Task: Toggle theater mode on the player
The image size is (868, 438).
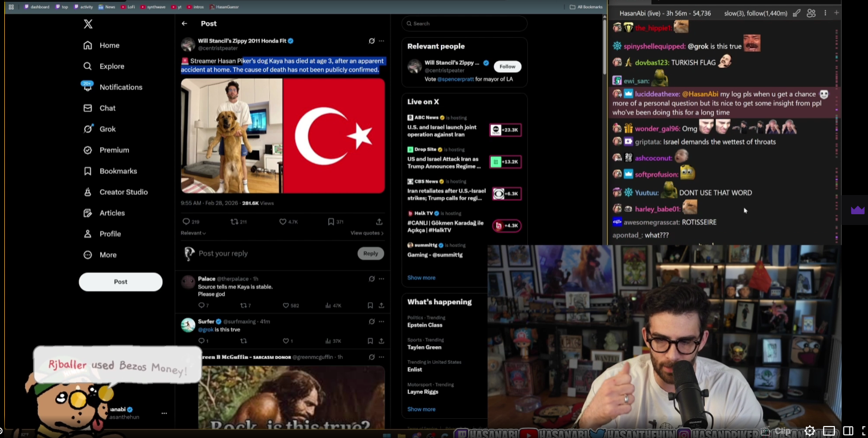Action: (829, 431)
